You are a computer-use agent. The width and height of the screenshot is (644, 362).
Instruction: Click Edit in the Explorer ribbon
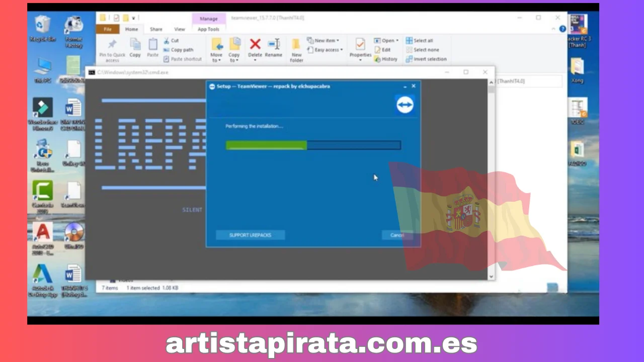(382, 50)
